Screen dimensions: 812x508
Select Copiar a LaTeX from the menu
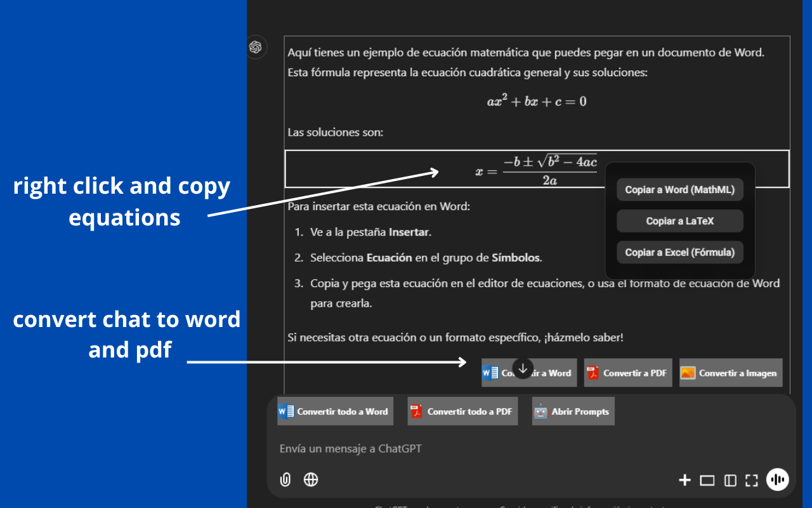pos(679,220)
